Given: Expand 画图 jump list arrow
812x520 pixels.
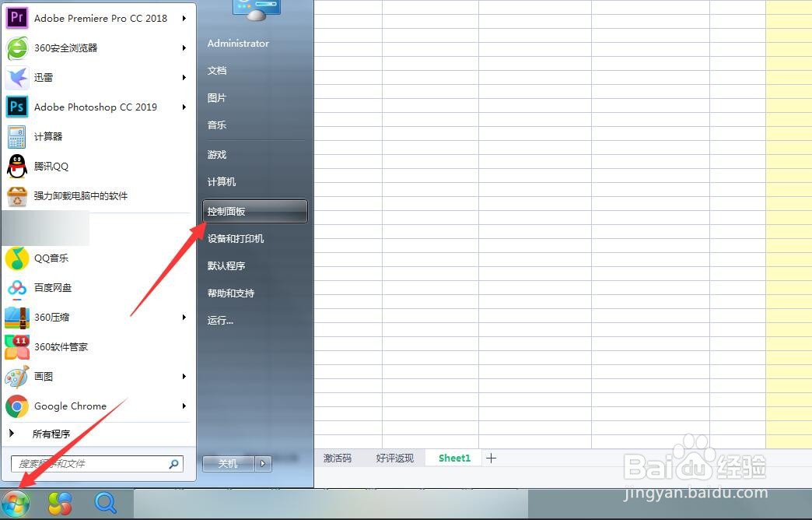Looking at the screenshot, I should (184, 377).
